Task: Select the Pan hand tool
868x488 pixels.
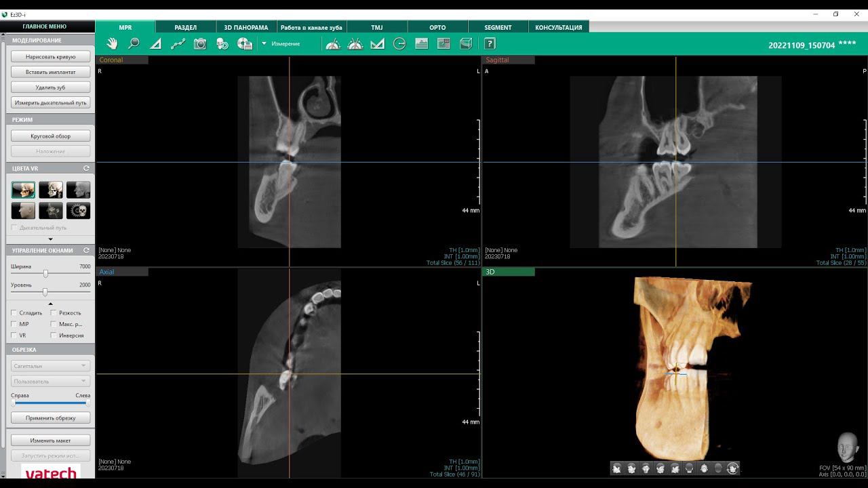Action: tap(112, 43)
